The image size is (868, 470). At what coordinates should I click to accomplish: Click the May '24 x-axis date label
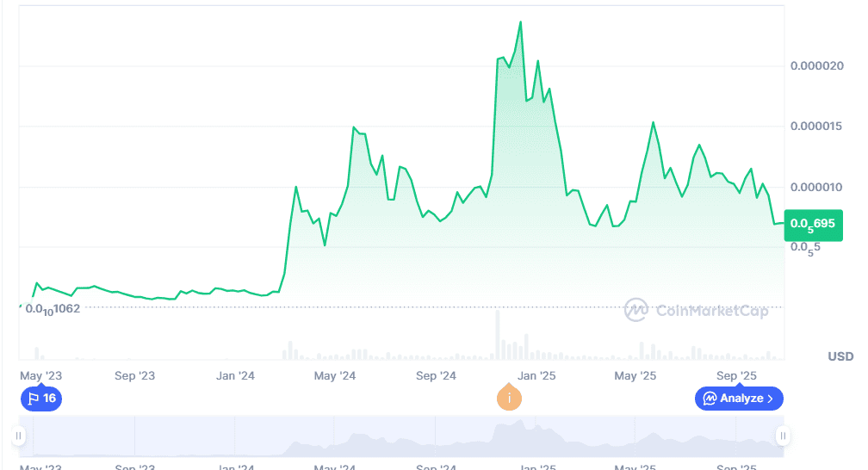[x=335, y=376]
